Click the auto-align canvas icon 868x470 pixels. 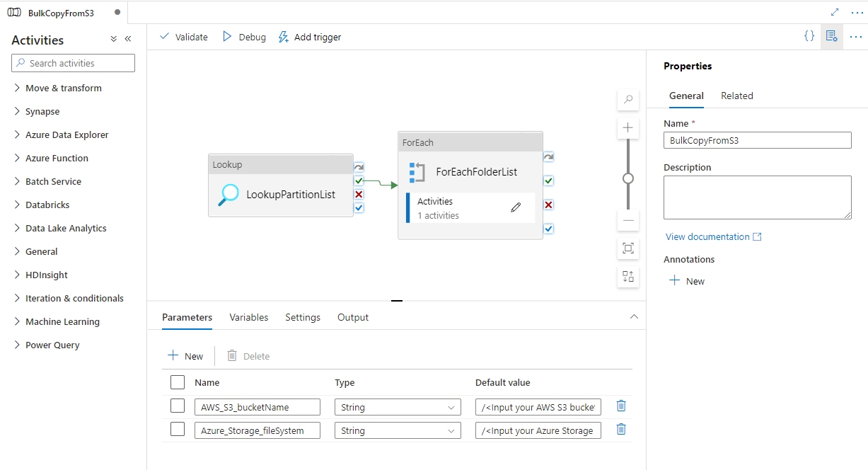point(627,276)
